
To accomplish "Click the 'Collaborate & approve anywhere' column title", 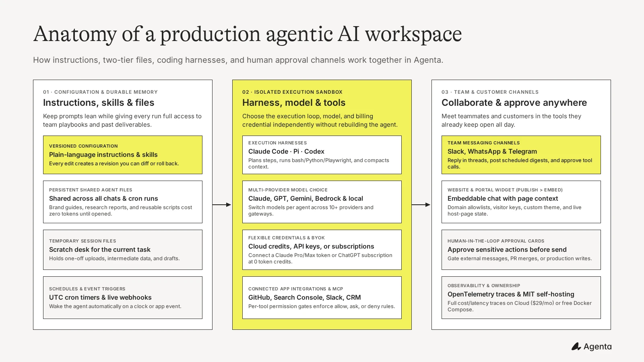I will pyautogui.click(x=514, y=103).
